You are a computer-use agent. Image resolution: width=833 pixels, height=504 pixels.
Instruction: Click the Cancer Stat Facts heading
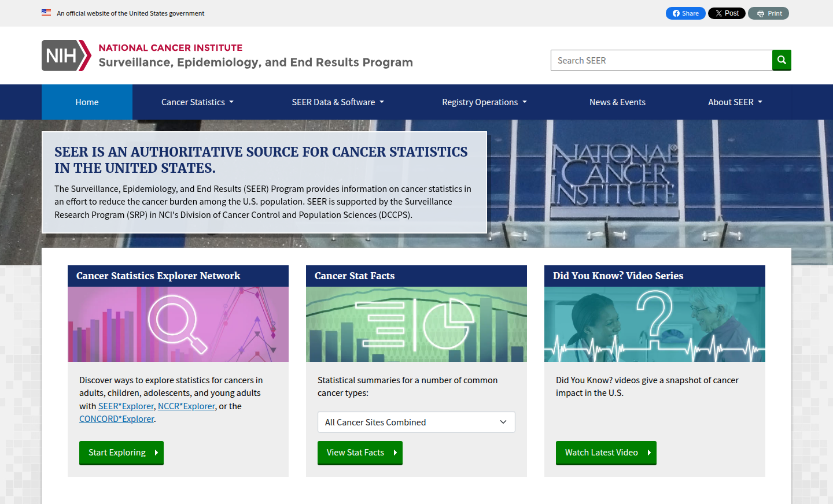click(x=355, y=276)
